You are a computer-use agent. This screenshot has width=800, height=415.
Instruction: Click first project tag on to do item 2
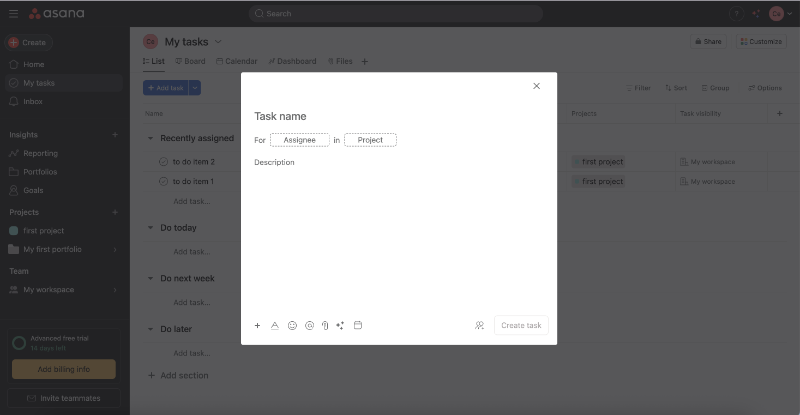(598, 162)
